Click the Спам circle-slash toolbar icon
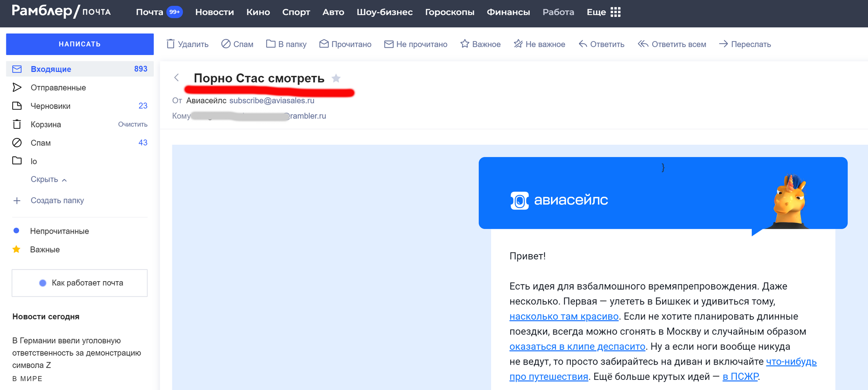Screen dimensions: 868x390 click(226, 44)
